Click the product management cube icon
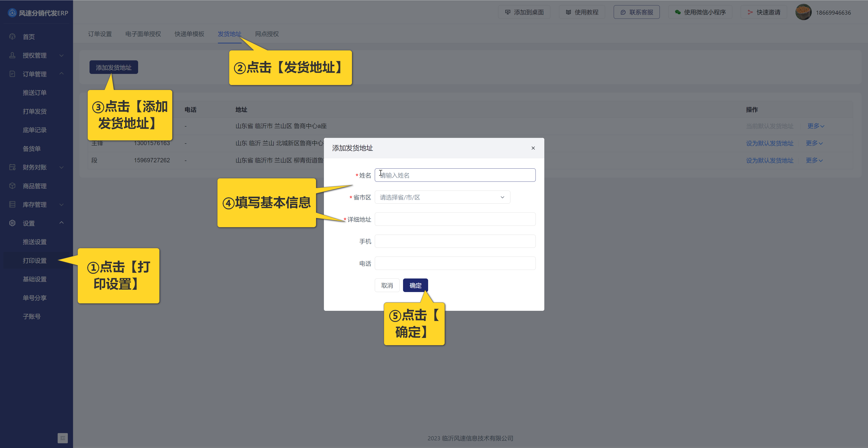 tap(12, 186)
